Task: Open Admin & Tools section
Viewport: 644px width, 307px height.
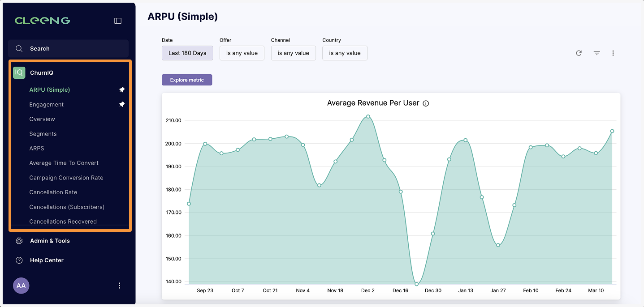Action: [x=50, y=241]
